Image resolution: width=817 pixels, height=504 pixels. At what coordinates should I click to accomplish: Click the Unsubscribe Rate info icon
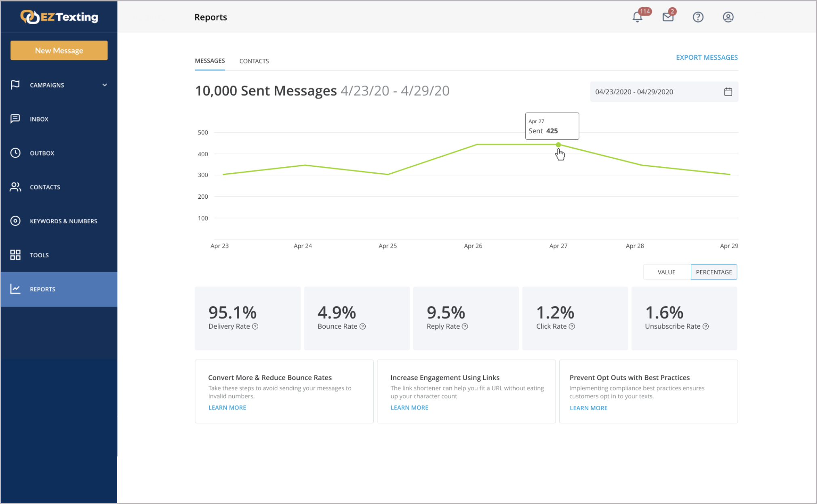coord(705,327)
